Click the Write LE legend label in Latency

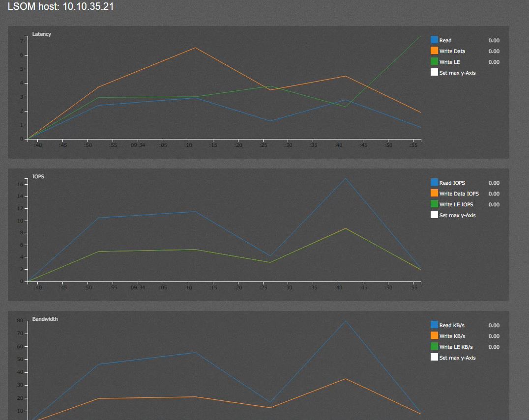(449, 62)
